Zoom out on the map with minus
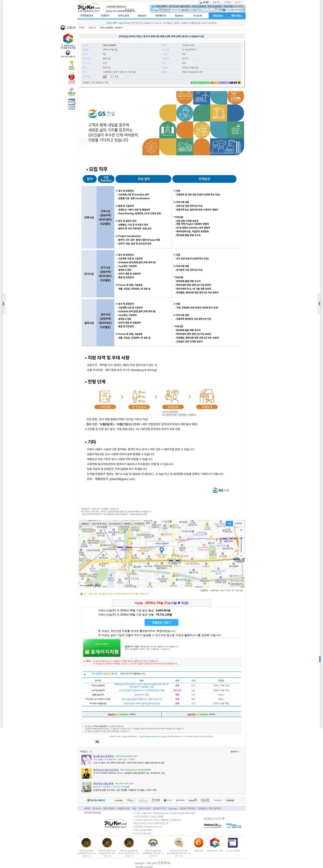Viewport: 323px width, 868px height. point(241,556)
